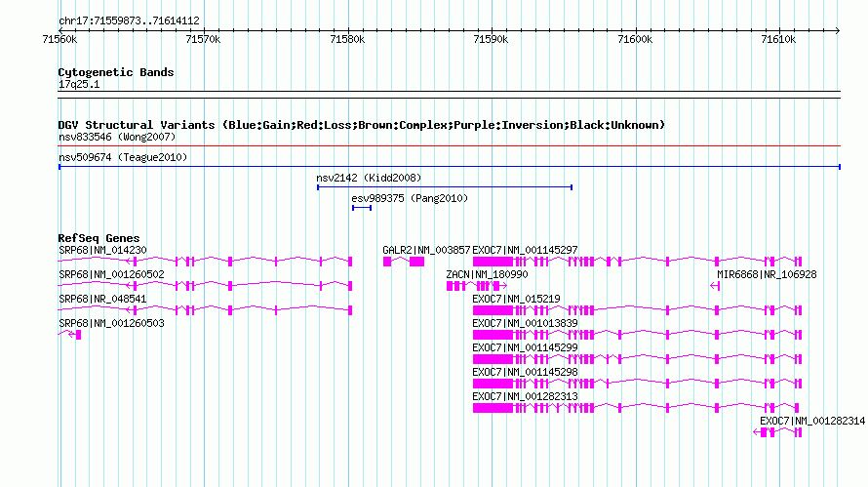Click the EXOC7|NM_001282313 transcript label
The width and height of the screenshot is (868, 487).
click(x=525, y=396)
